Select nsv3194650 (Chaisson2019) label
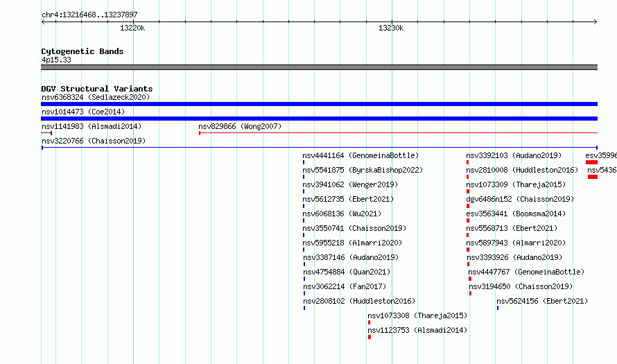Viewport: 617px width, 364px height. tap(521, 286)
